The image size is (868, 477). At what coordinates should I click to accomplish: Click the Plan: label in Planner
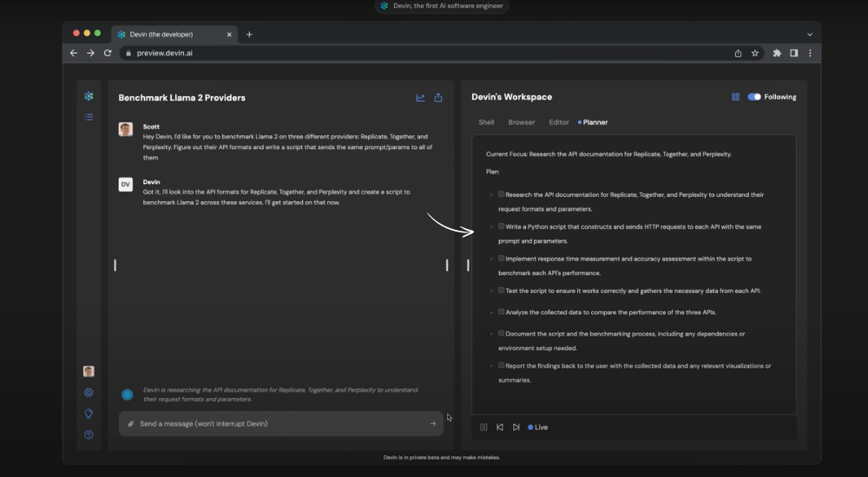(493, 172)
